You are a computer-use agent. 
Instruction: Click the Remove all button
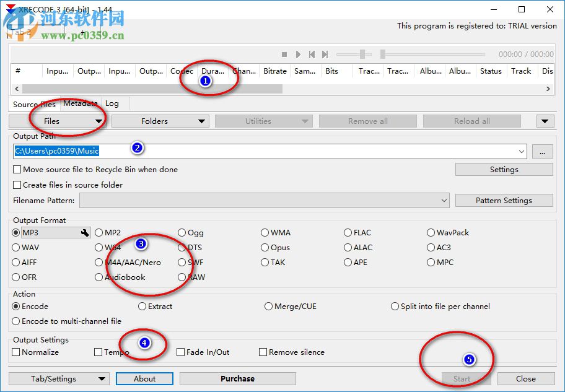[x=368, y=121]
